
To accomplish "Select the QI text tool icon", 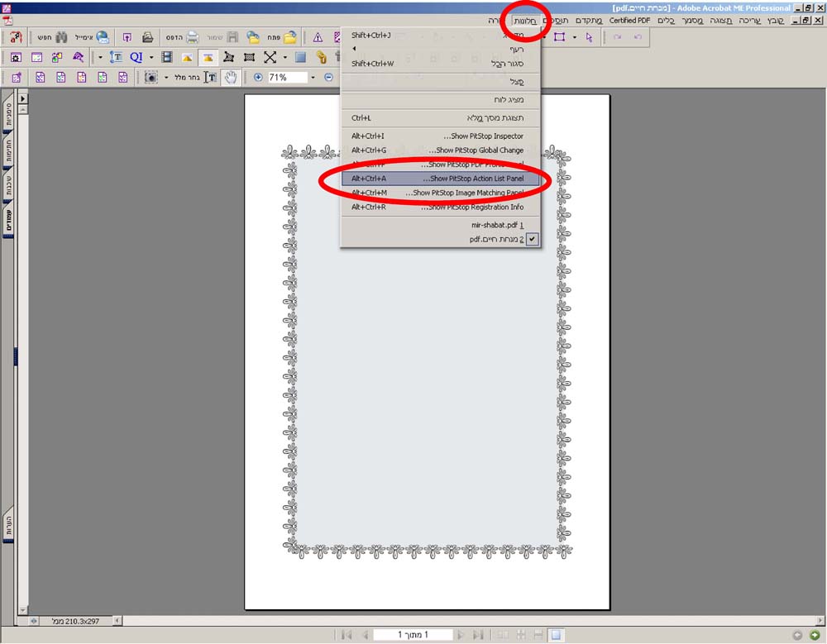I will pos(136,57).
